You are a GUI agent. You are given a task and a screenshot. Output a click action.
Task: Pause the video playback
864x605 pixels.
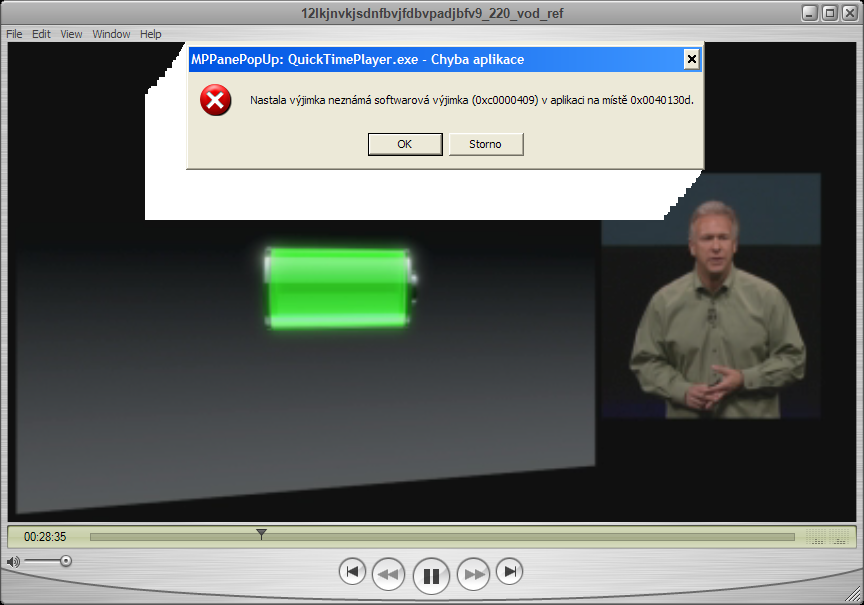431,576
